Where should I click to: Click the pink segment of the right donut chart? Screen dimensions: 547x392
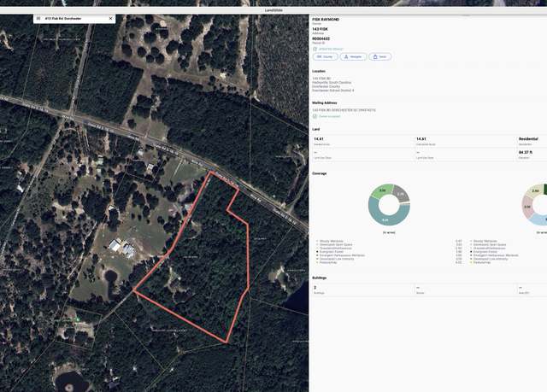coord(527,207)
